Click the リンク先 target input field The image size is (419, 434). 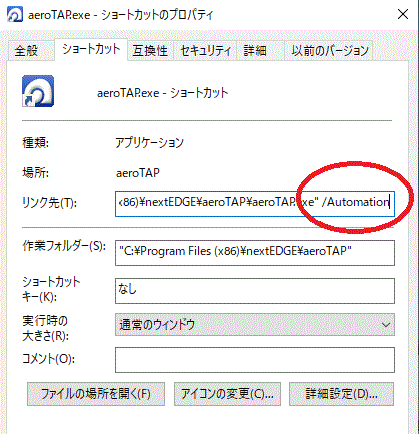tap(255, 203)
